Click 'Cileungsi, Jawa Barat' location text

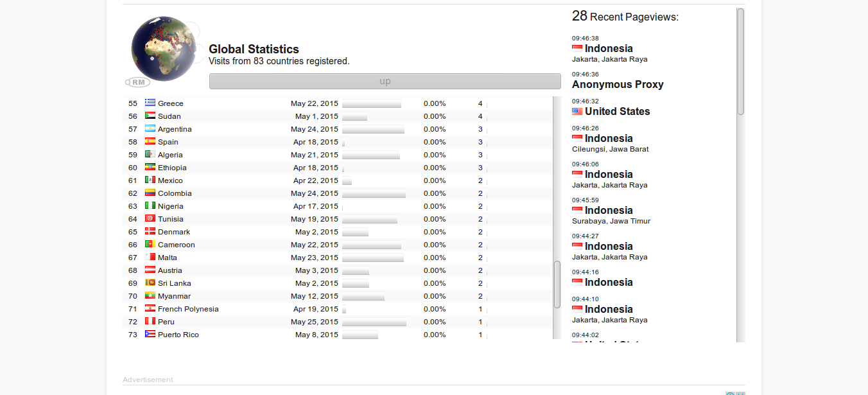611,149
